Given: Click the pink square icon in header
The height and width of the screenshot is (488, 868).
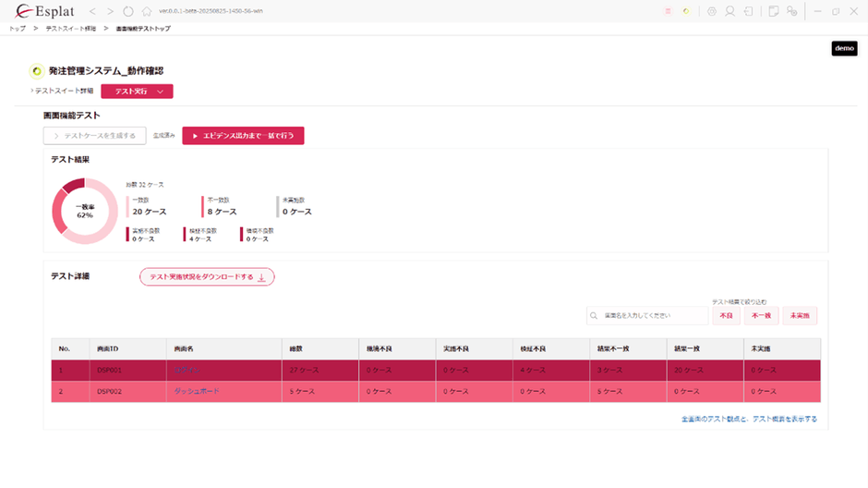Looking at the screenshot, I should [669, 11].
